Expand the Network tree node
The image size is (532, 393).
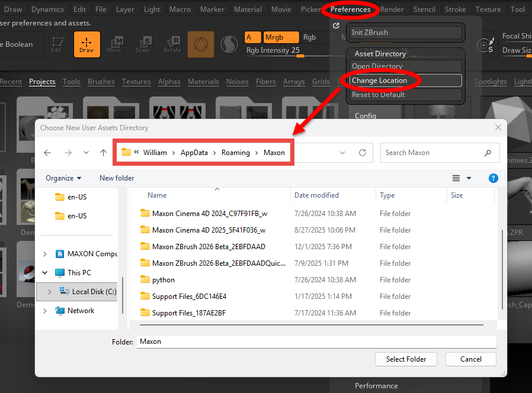click(45, 311)
